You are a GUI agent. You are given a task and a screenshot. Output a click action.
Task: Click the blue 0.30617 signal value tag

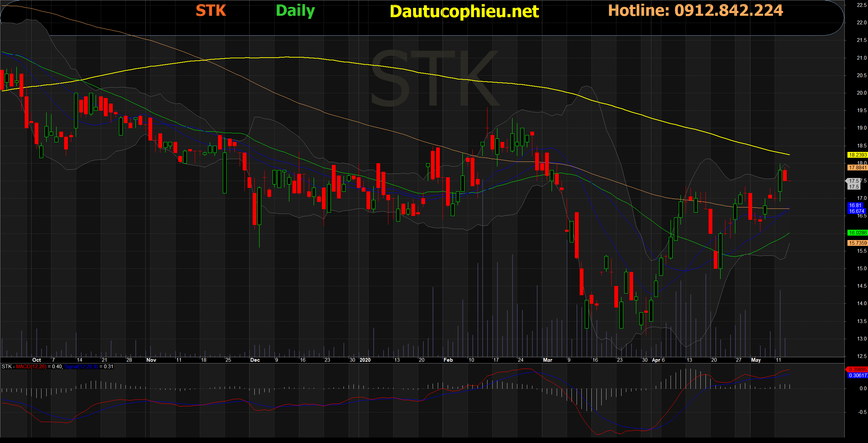pyautogui.click(x=857, y=375)
